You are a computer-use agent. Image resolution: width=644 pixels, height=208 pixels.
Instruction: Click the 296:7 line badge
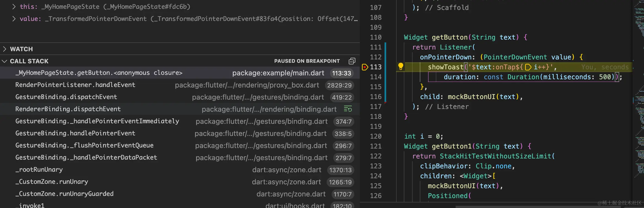pyautogui.click(x=343, y=146)
